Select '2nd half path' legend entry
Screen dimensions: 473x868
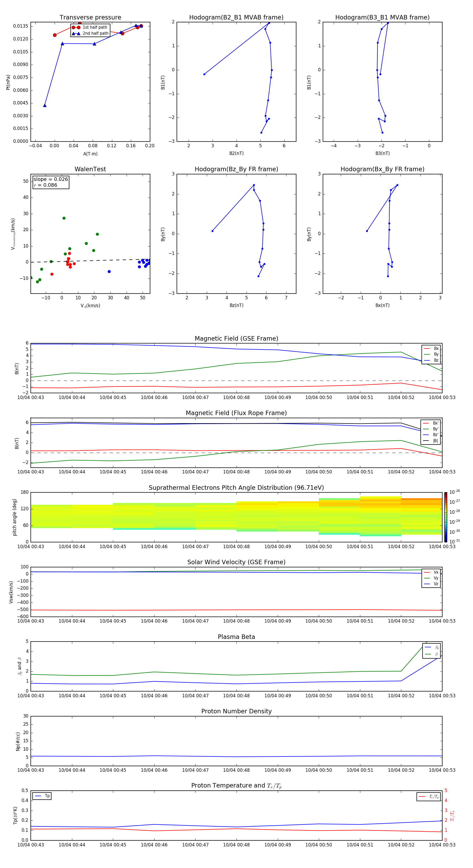point(90,33)
